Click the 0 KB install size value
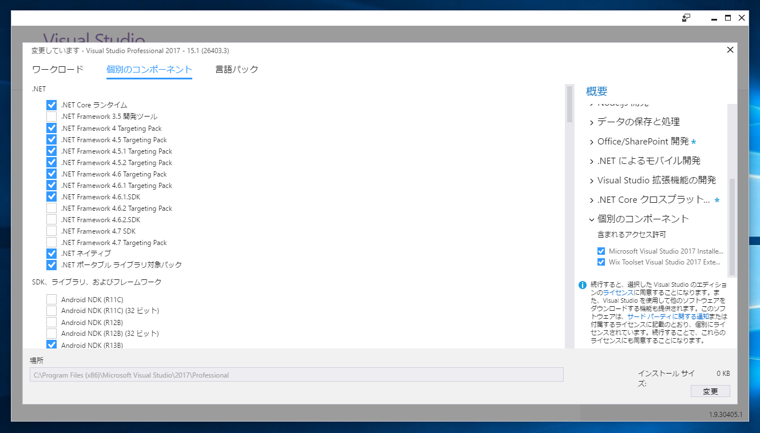Screen dimensions: 760x433 point(723,373)
